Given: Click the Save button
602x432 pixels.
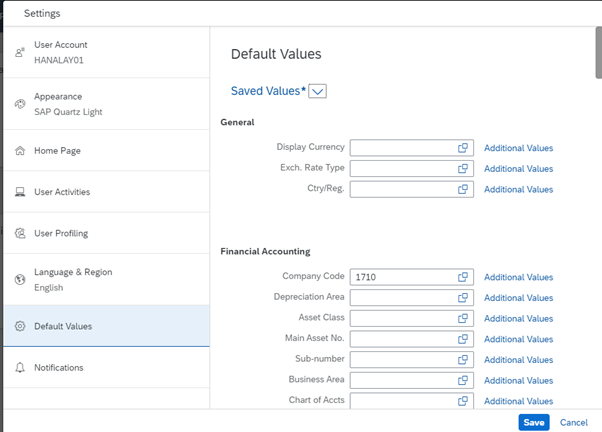Looking at the screenshot, I should coord(534,422).
